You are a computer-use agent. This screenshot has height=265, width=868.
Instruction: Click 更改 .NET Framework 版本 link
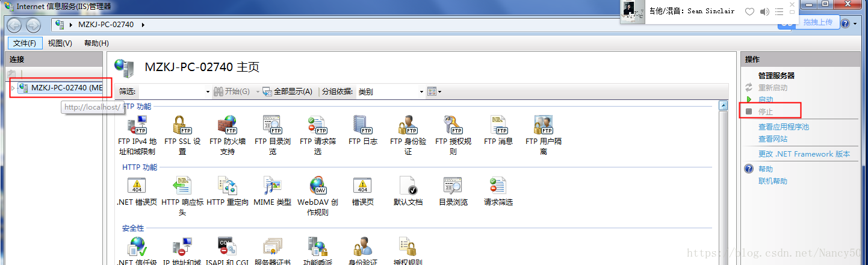[804, 154]
